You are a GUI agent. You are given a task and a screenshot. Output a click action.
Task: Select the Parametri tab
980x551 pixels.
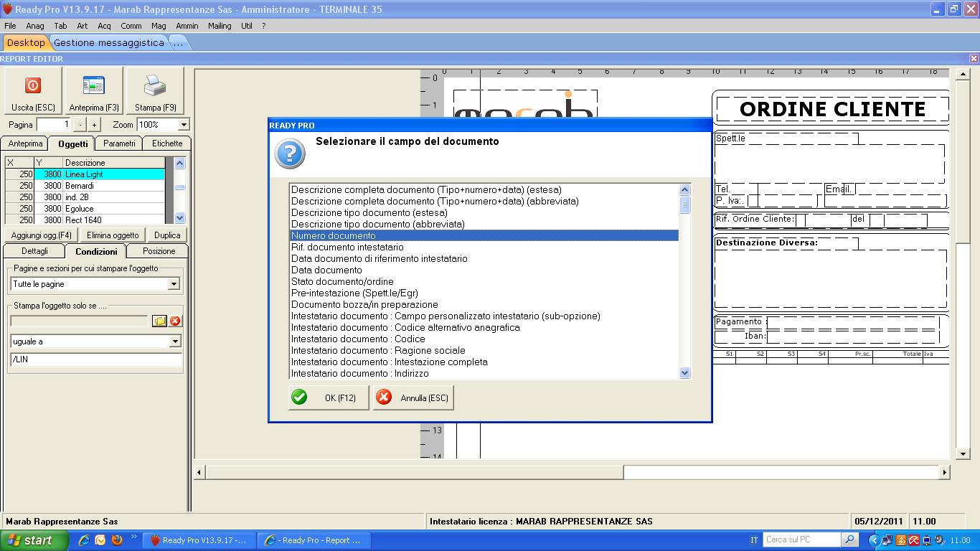coord(119,143)
